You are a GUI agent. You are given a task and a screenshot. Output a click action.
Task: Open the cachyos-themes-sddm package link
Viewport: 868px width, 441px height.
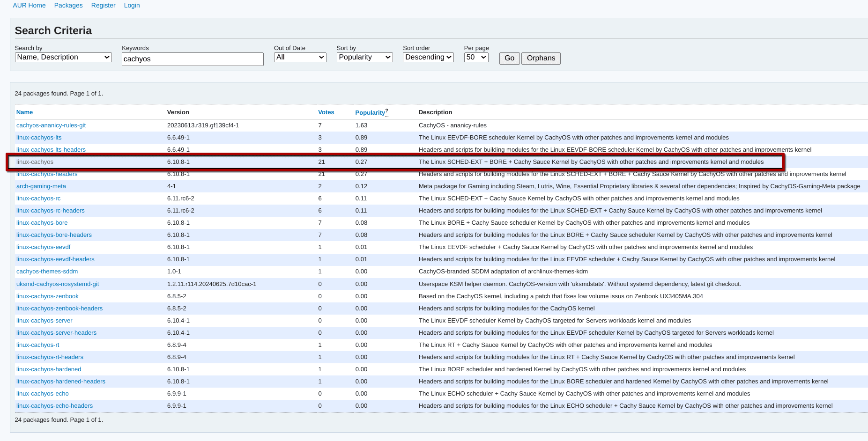pos(47,272)
